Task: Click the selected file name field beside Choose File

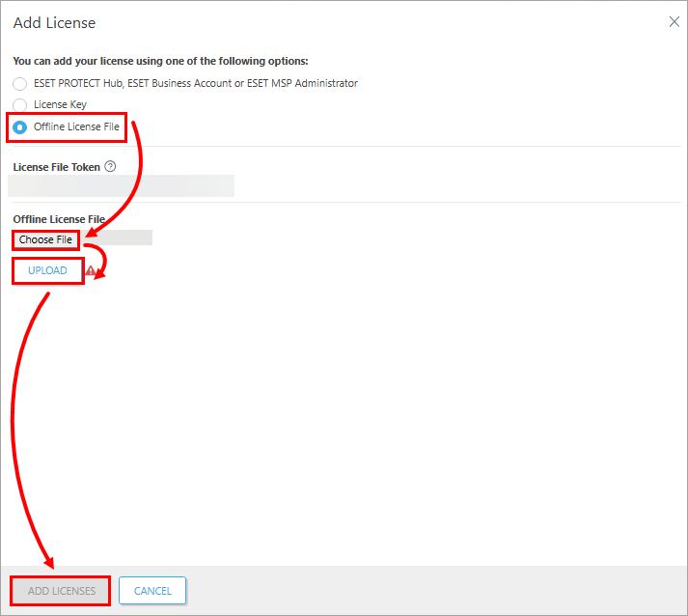Action: (x=116, y=238)
